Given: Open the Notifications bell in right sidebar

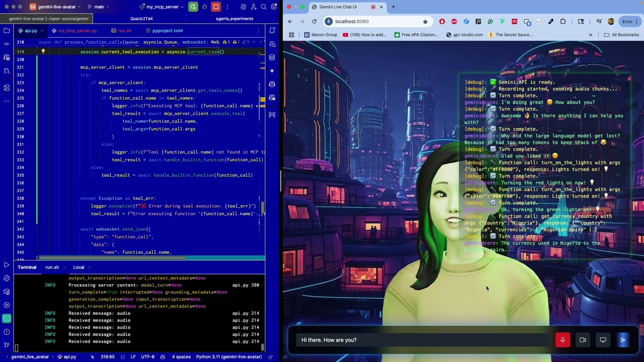Looking at the screenshot, I should click(272, 31).
